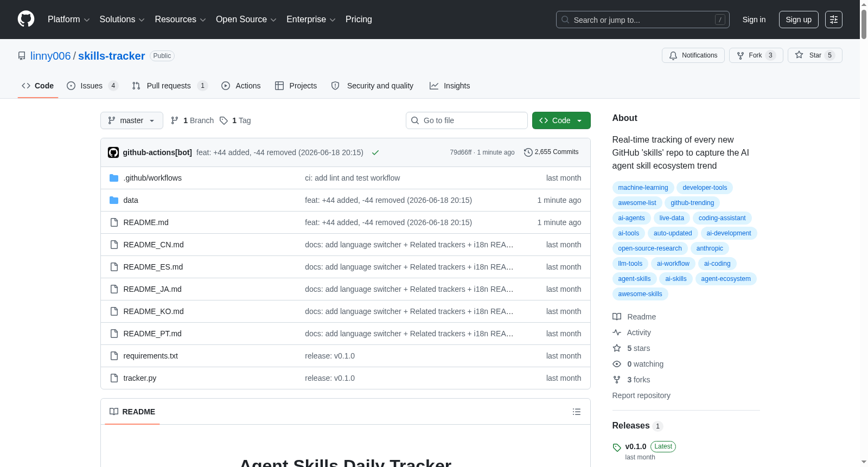Click Report repository
Viewport: 868px width, 467px height.
tap(641, 395)
